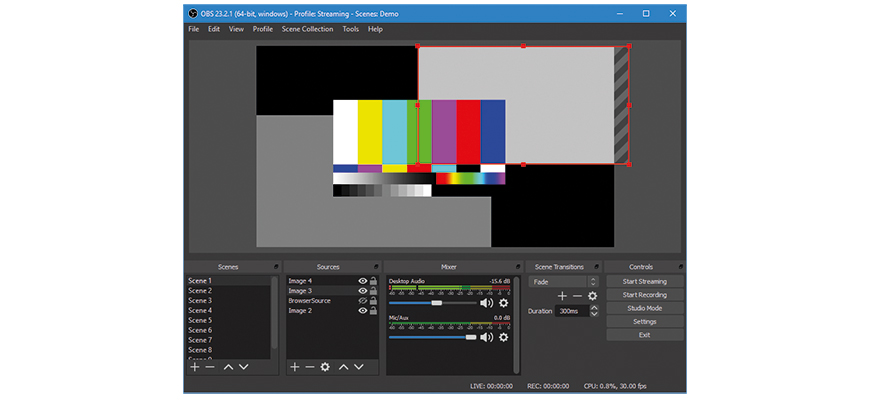Undock the Mixer panel
The width and height of the screenshot is (870, 400).
coord(518,267)
